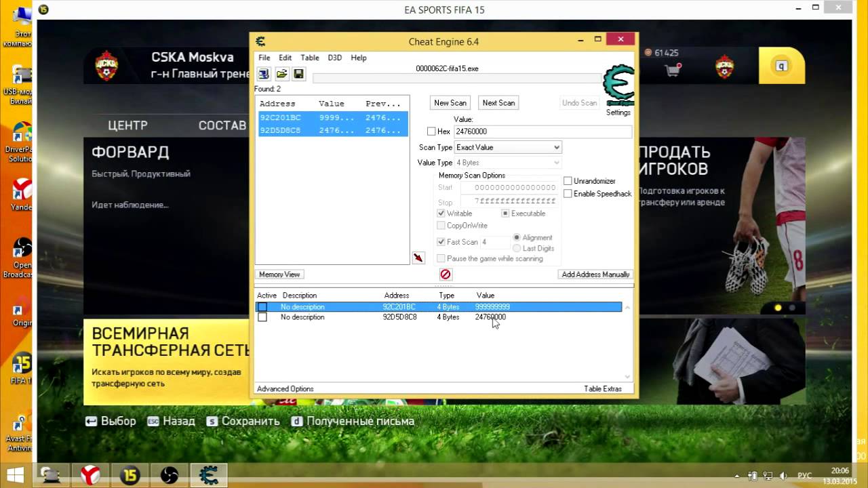Open the Windows Start button
Image resolution: width=868 pixels, height=488 pixels.
15,474
